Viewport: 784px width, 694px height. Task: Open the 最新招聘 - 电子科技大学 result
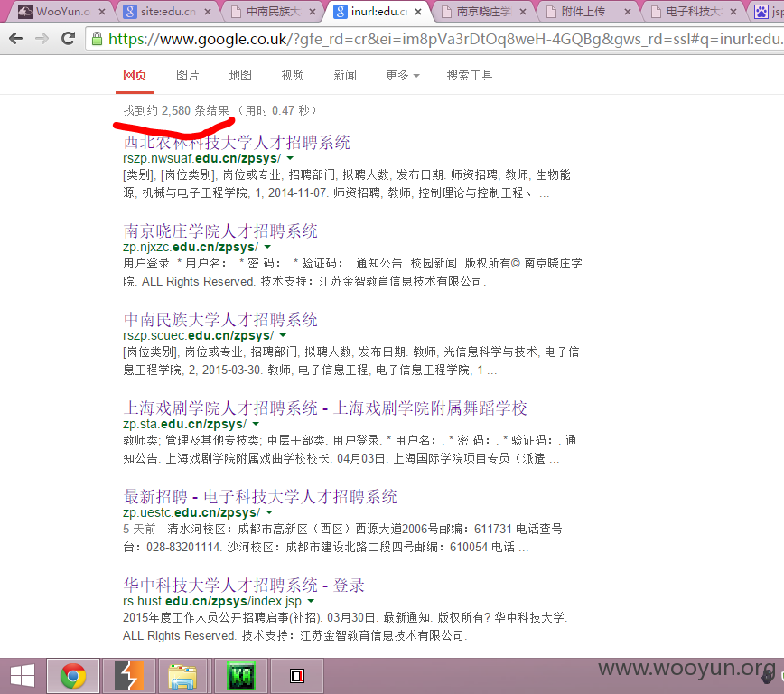(260, 496)
